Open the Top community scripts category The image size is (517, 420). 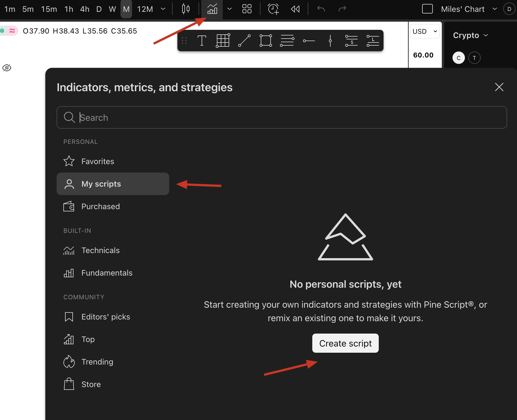pyautogui.click(x=113, y=339)
